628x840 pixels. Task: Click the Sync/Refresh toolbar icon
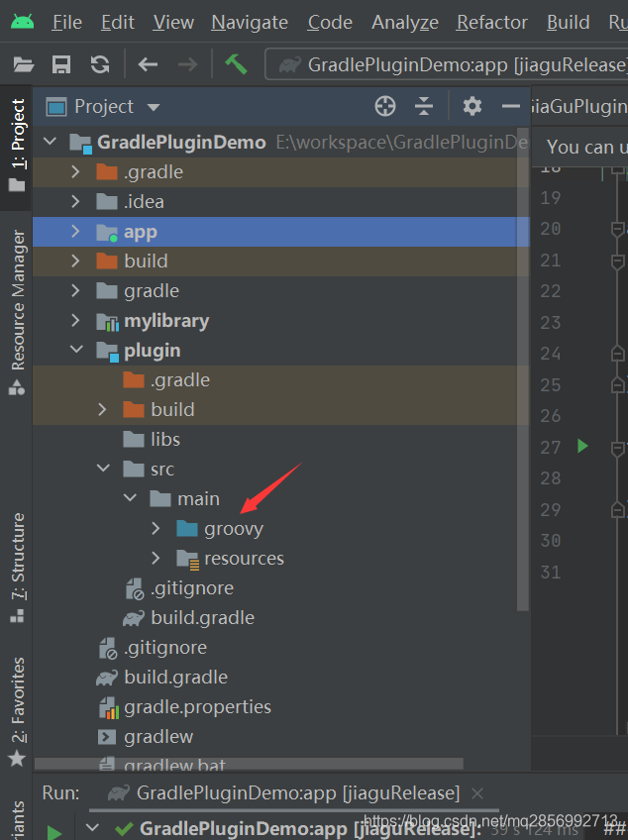100,65
